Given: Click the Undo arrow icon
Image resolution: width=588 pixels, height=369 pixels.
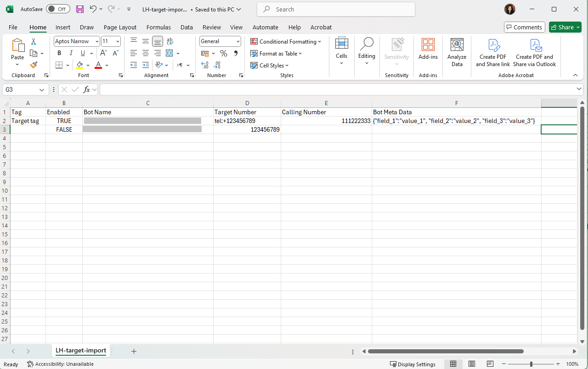Looking at the screenshot, I should click(x=93, y=9).
